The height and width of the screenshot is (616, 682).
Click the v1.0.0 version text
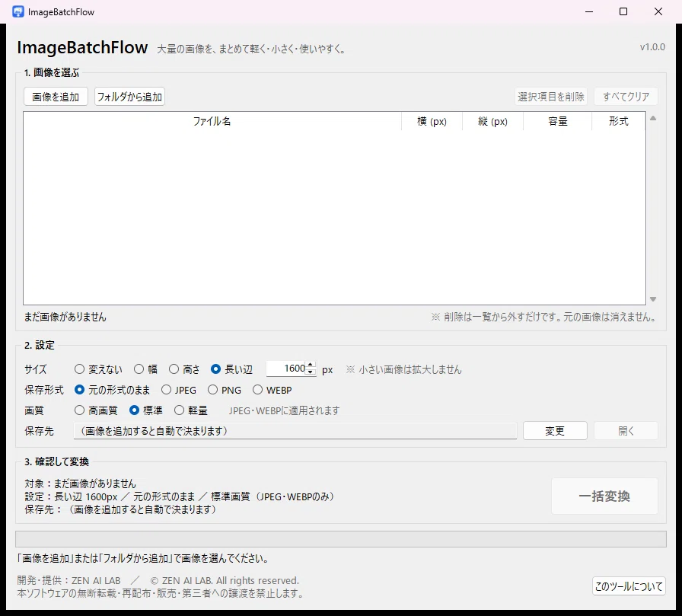652,47
